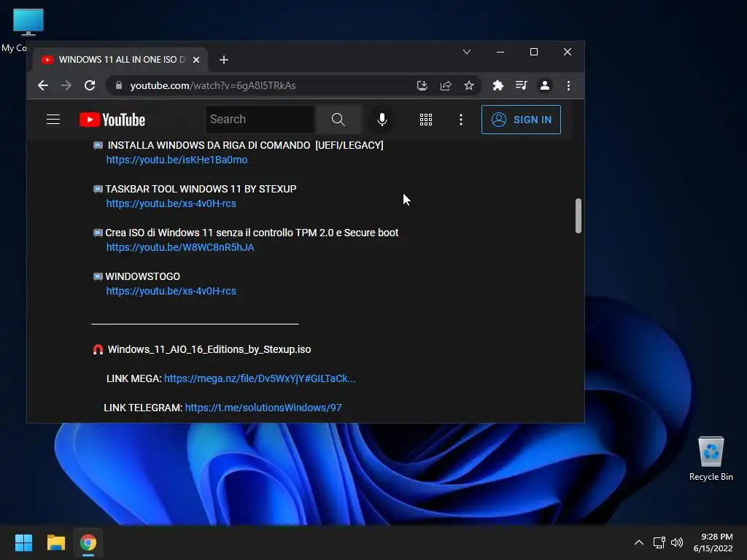Open link under TASKBAR TOOL WINDOWS 11 BY STEXUP
Image resolution: width=747 pixels, height=560 pixels.
click(171, 204)
